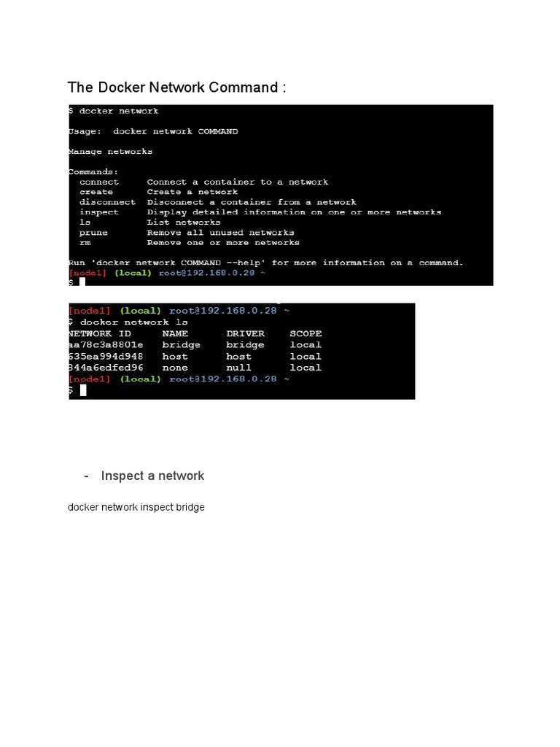Click the heading 'The Docker Network Command'
This screenshot has height=747, width=560.
(x=176, y=88)
